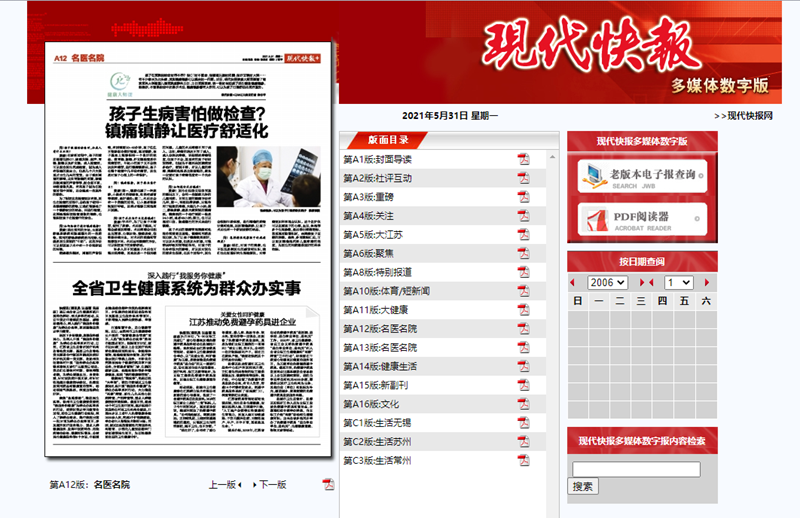
Task: Select 第A15版:新副刊 page link
Action: point(376,385)
